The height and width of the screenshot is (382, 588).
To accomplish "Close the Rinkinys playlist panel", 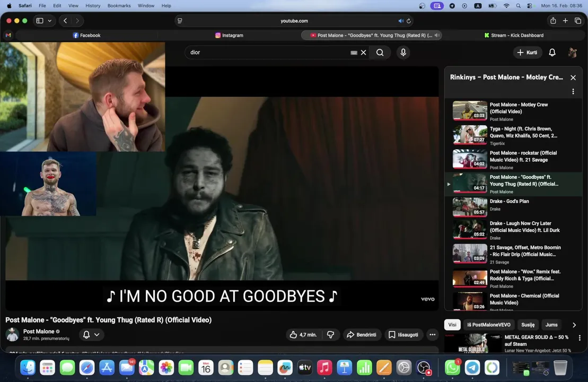I will pos(573,77).
